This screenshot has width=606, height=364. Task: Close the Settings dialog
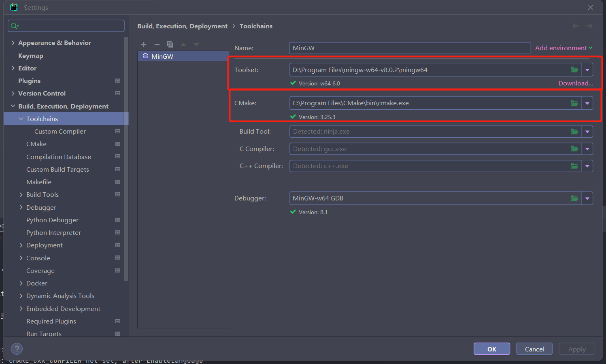click(591, 7)
